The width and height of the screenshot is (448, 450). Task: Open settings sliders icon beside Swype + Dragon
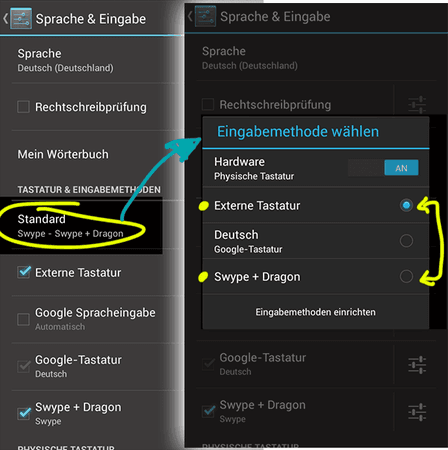417,412
